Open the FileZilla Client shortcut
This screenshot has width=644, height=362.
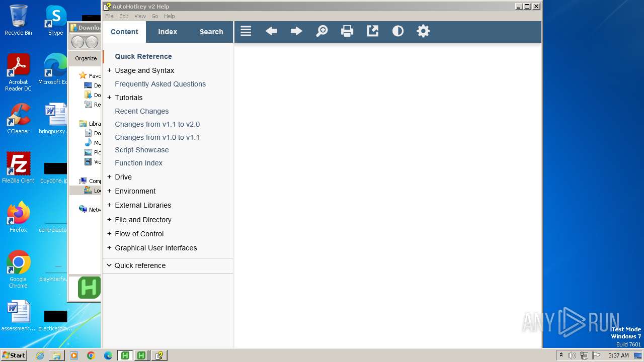click(18, 168)
